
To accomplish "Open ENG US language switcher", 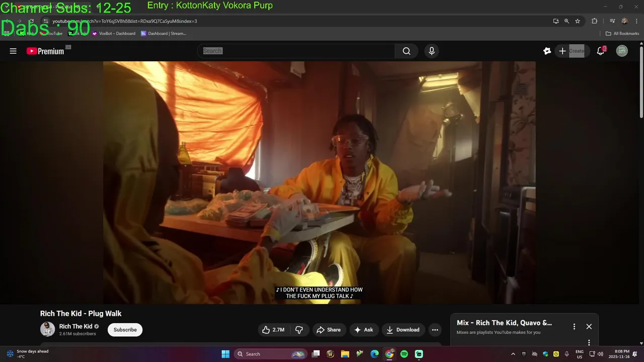I will point(580,354).
